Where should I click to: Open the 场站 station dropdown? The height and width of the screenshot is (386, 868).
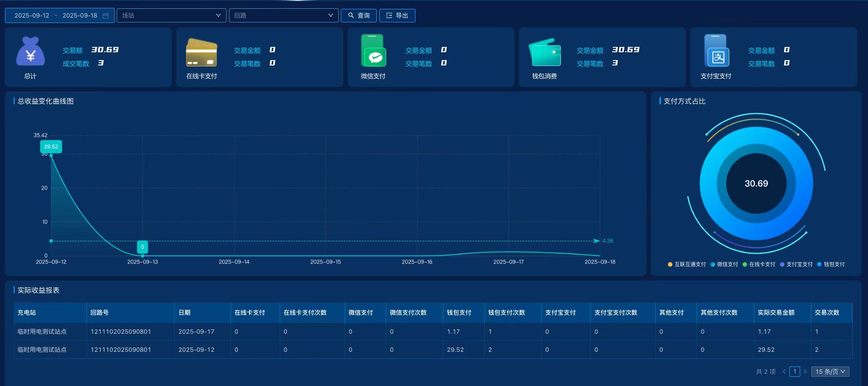[171, 16]
